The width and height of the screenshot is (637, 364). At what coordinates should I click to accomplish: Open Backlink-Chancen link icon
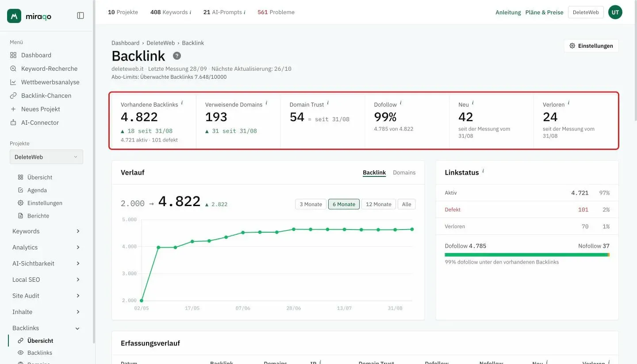pyautogui.click(x=13, y=96)
